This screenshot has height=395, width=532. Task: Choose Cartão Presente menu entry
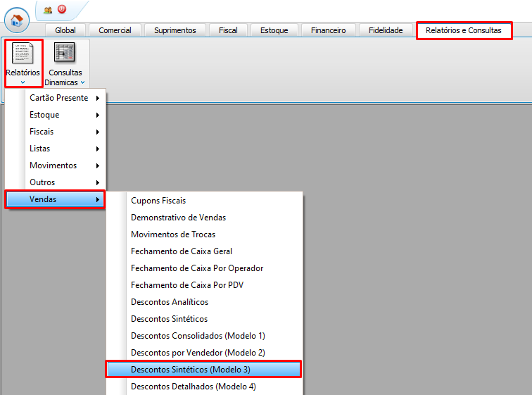(x=56, y=98)
